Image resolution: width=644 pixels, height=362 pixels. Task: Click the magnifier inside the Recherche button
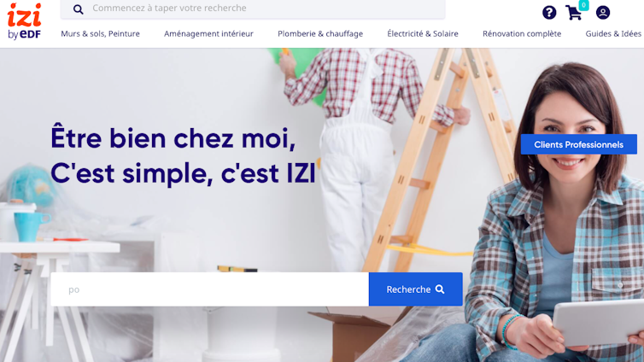click(440, 289)
